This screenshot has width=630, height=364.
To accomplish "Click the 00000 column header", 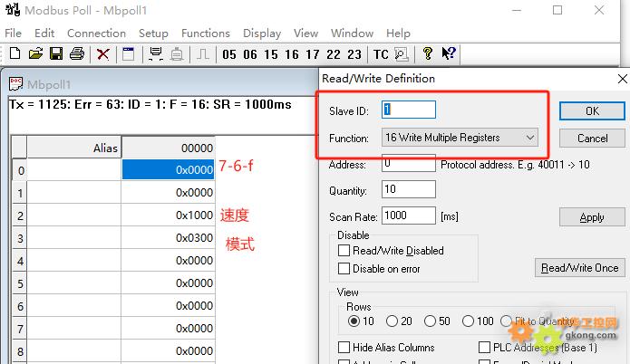I will point(169,148).
